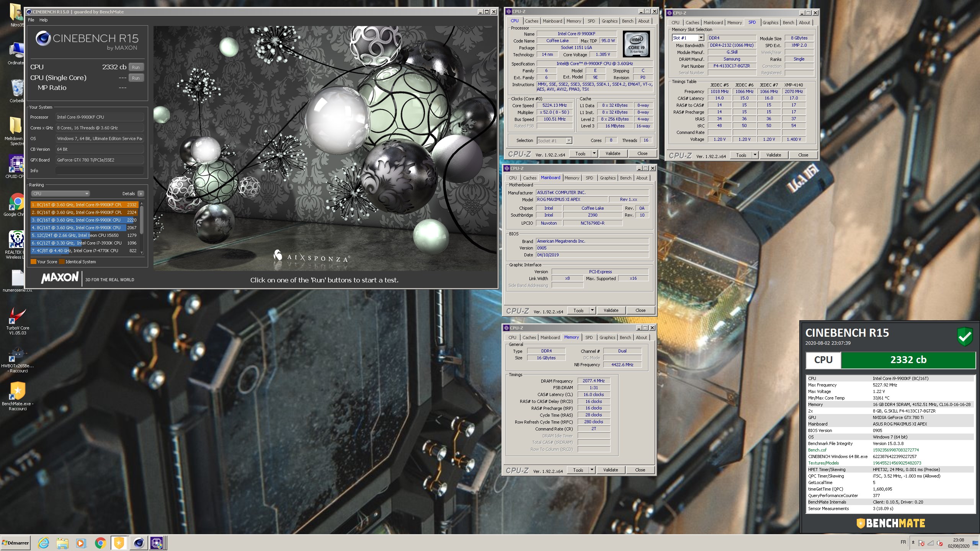Expand Tools arrow in CPU-Z SPD window

click(755, 155)
